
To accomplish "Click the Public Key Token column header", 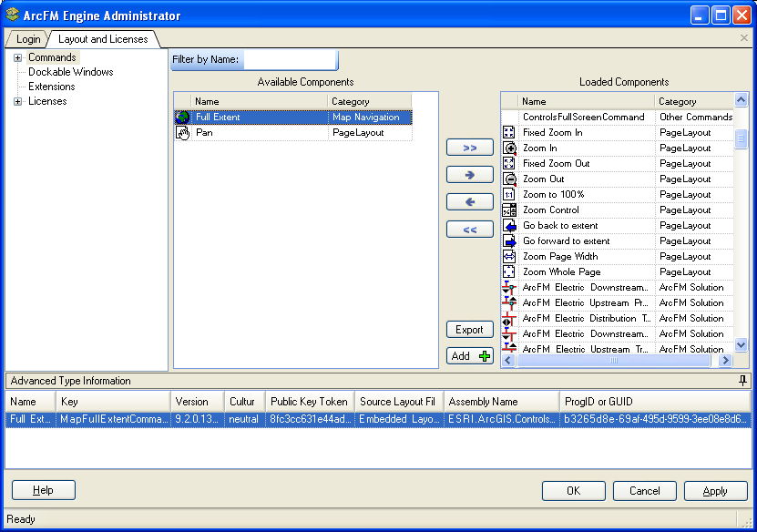I will coord(310,402).
